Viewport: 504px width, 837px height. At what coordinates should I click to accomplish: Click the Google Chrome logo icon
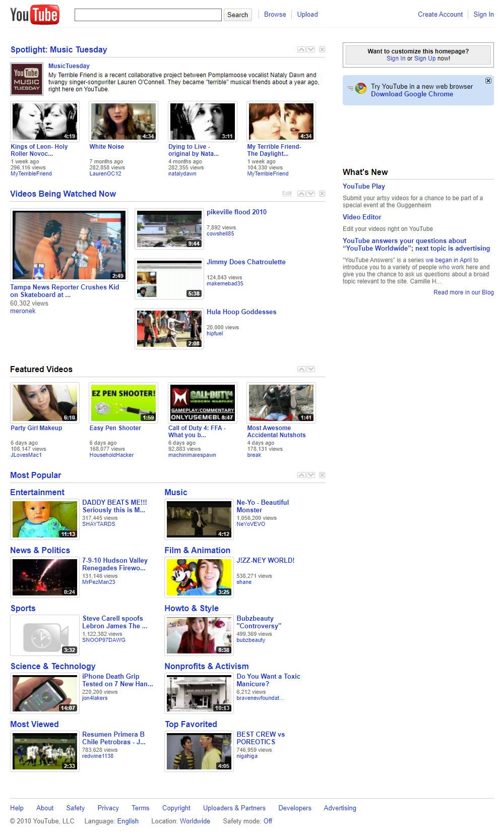coord(360,88)
